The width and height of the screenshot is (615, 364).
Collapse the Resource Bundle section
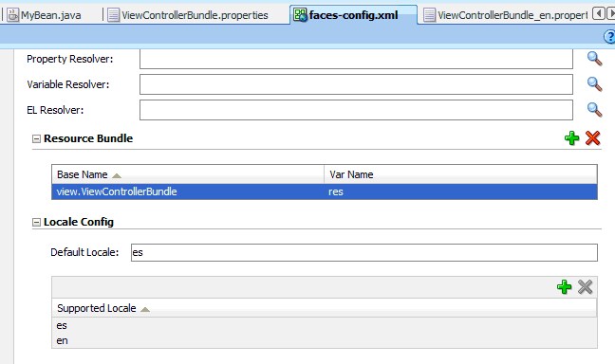tap(36, 138)
